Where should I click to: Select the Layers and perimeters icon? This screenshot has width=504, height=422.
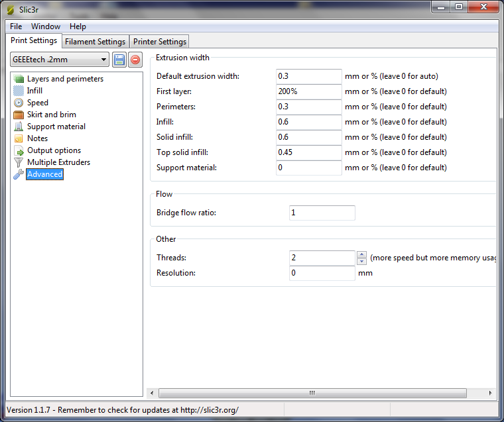pos(19,79)
